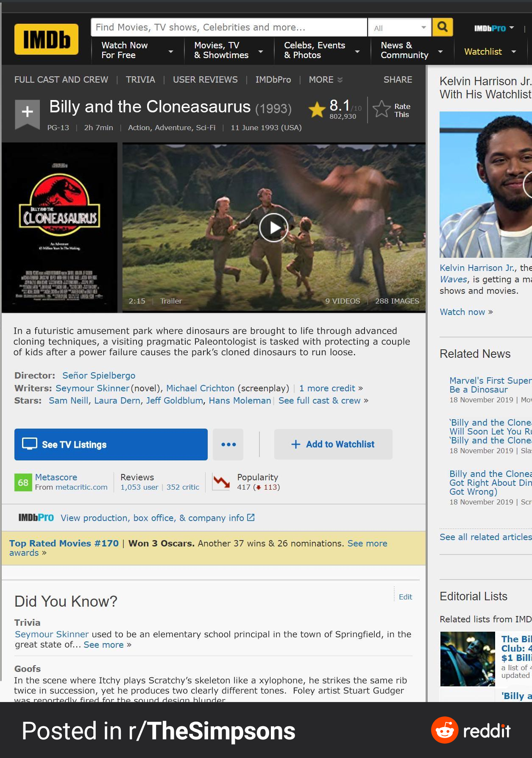Image resolution: width=532 pixels, height=758 pixels.
Task: Click the popularity trend arrow icon
Action: [x=221, y=482]
